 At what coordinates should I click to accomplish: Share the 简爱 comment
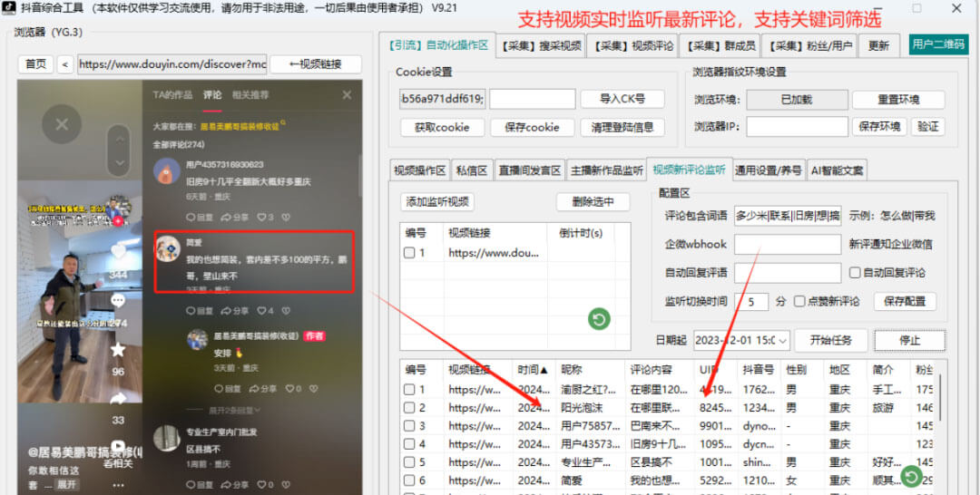(235, 311)
